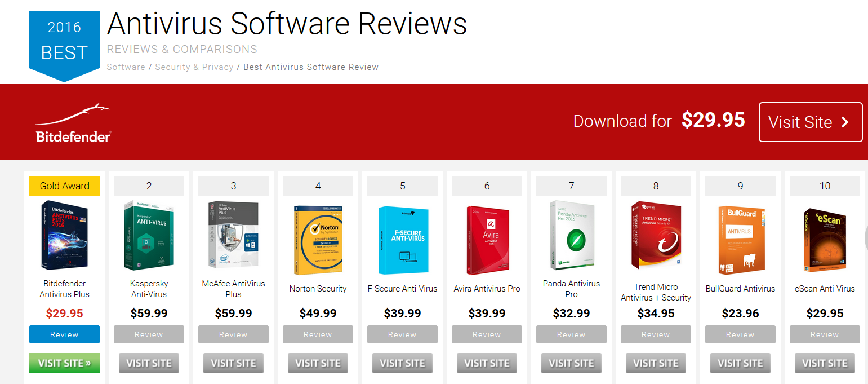Click the Norton Security product name
868x384 pixels.
point(318,289)
